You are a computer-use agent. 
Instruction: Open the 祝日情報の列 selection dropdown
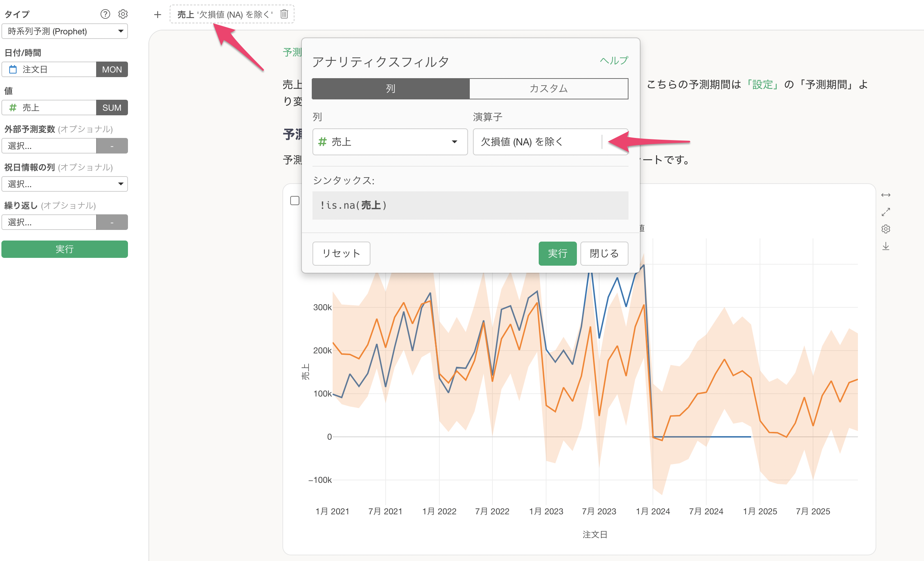[64, 184]
